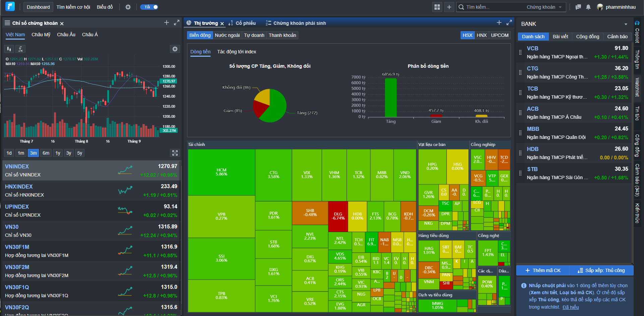Maximize the market panel
Viewport: 644px width, 316px height.
click(x=509, y=22)
